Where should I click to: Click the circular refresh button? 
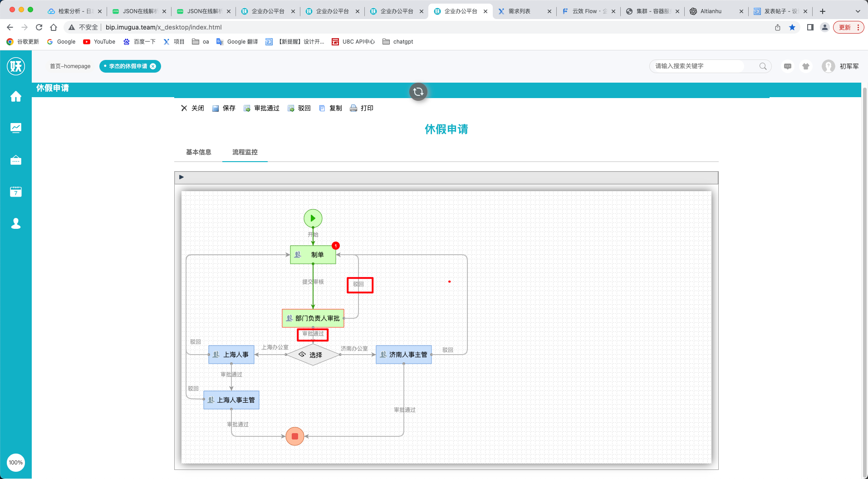(x=418, y=92)
